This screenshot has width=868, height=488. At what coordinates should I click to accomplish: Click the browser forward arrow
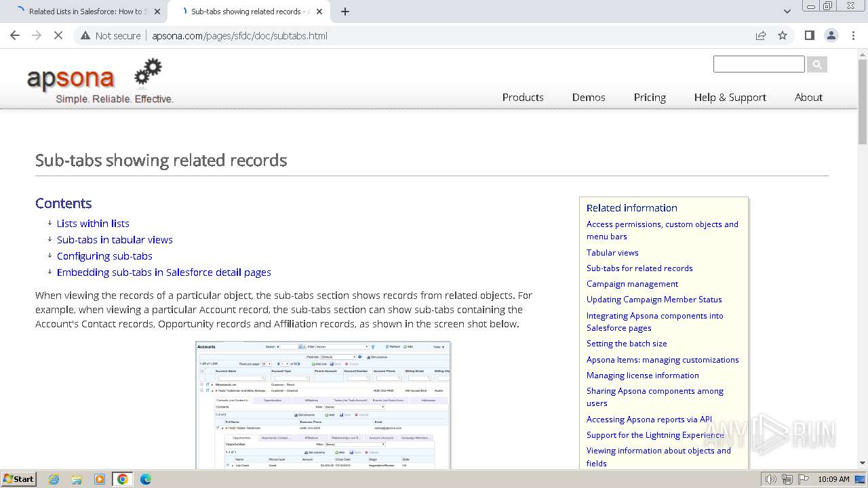click(x=37, y=35)
